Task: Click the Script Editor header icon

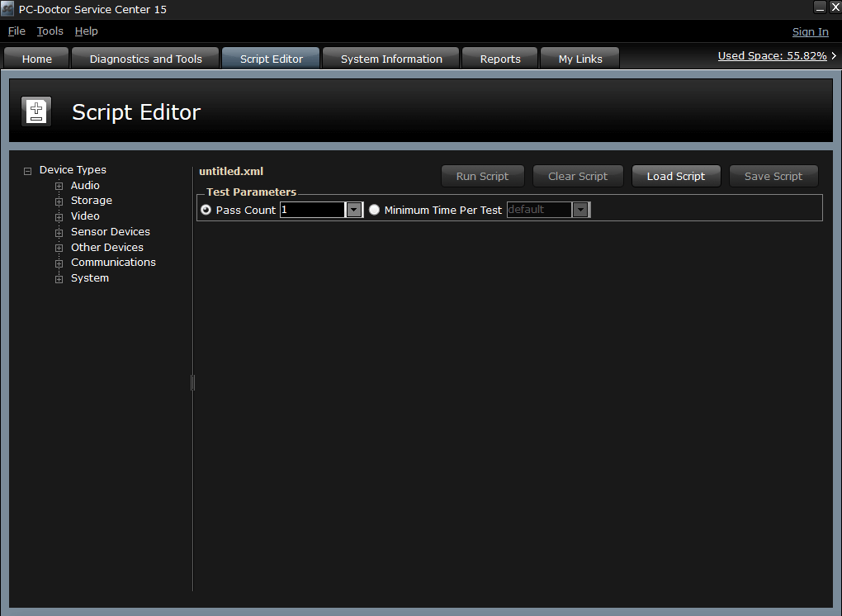Action: click(36, 111)
